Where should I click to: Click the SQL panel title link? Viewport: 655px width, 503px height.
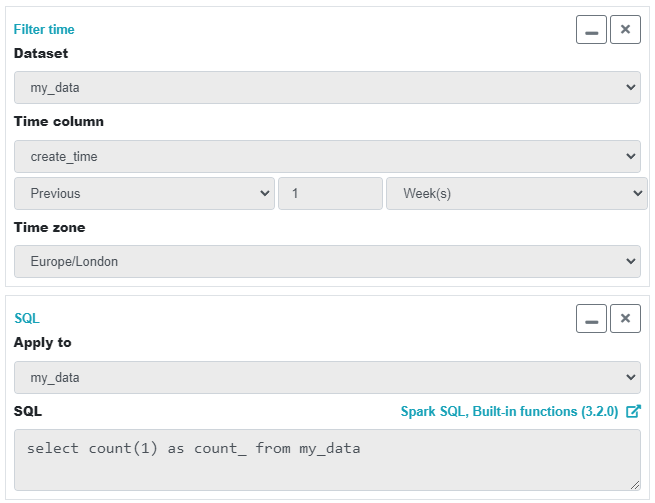27,319
